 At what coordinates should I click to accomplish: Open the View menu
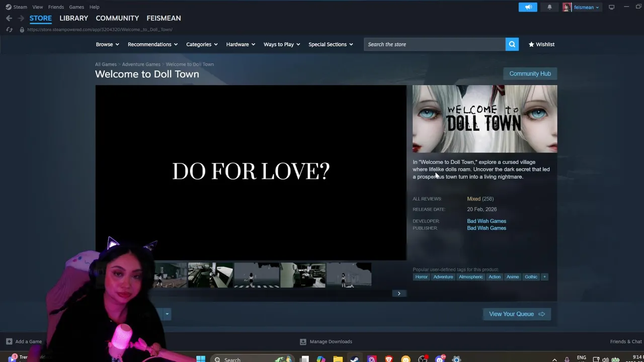tap(38, 7)
